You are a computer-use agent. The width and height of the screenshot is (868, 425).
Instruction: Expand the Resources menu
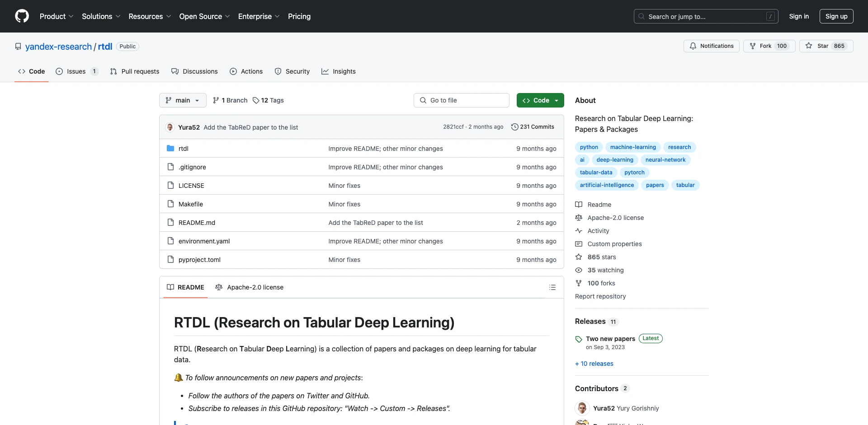150,16
